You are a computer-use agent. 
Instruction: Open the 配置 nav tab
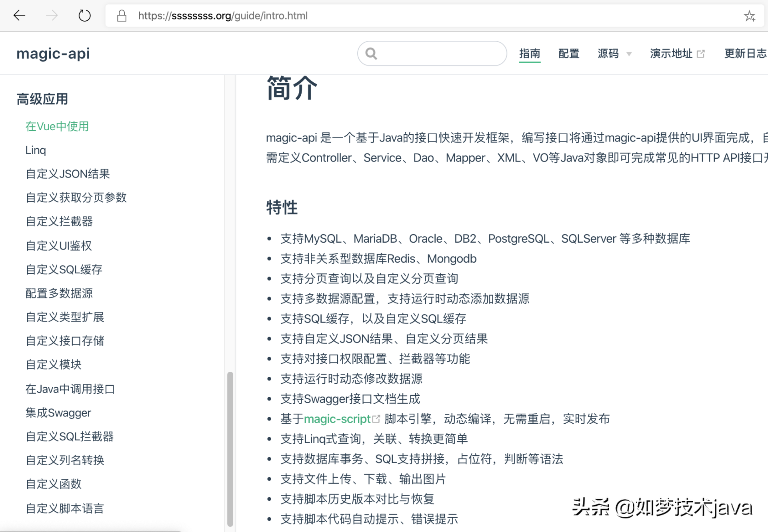pyautogui.click(x=569, y=54)
